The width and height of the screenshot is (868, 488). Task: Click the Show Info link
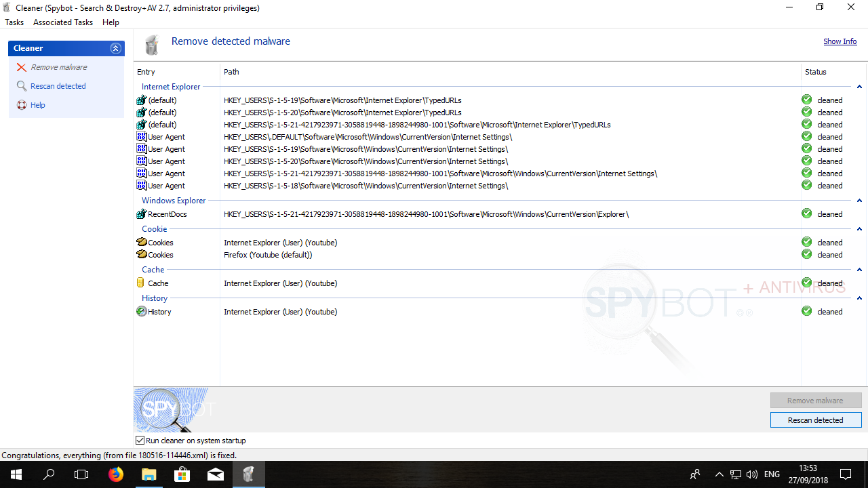coord(840,41)
